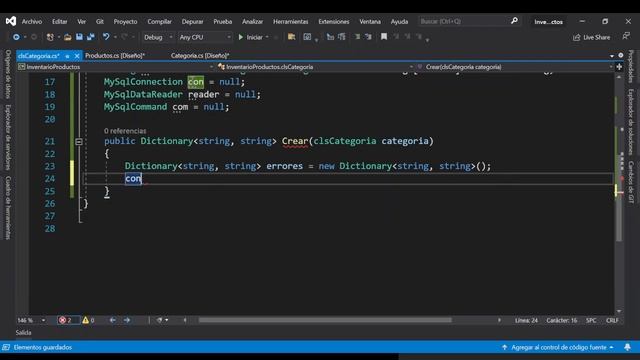640x360 pixels.
Task: Pin the clsCategoria.cs tab
Action: click(67, 56)
